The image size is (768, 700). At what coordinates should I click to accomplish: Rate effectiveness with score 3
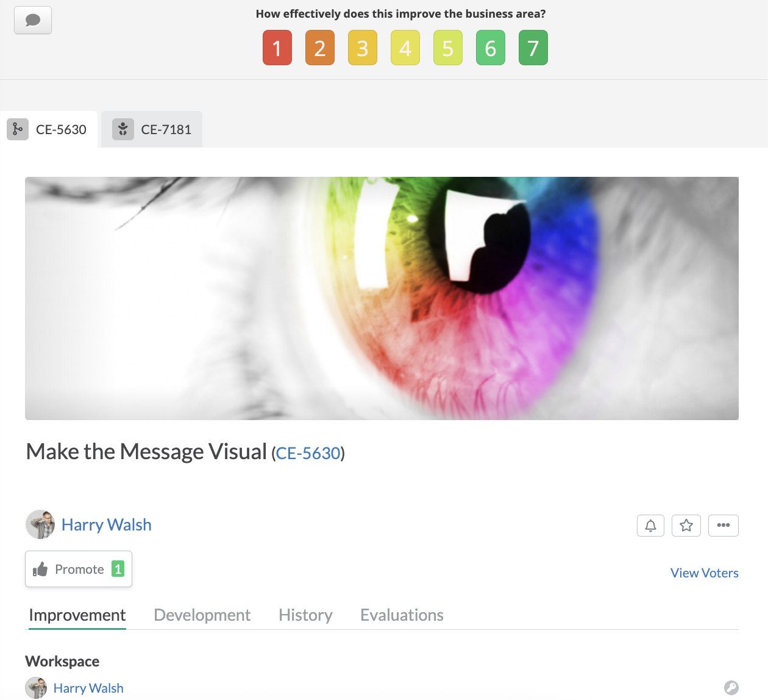[363, 48]
